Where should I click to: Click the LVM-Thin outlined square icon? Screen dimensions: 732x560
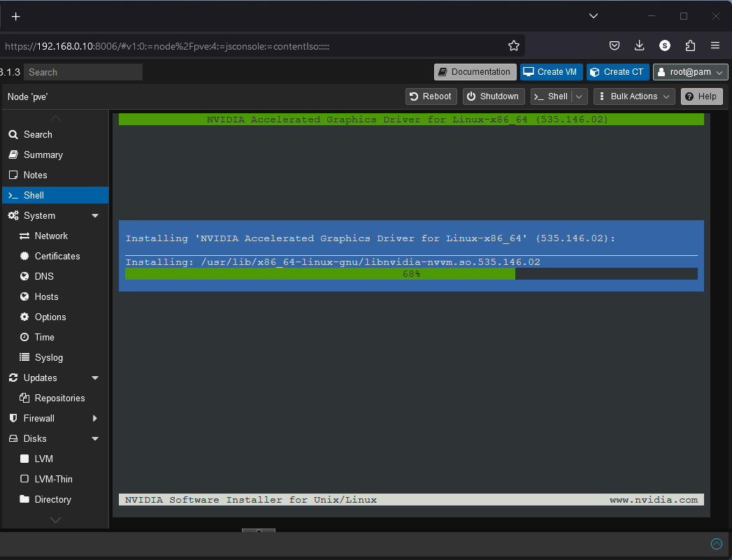24,479
